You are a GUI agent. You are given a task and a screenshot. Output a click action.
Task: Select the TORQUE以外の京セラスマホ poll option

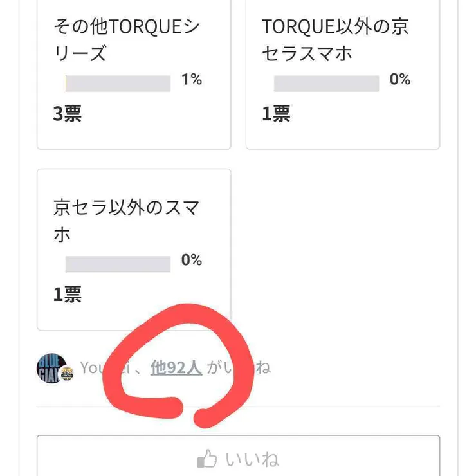pyautogui.click(x=334, y=40)
